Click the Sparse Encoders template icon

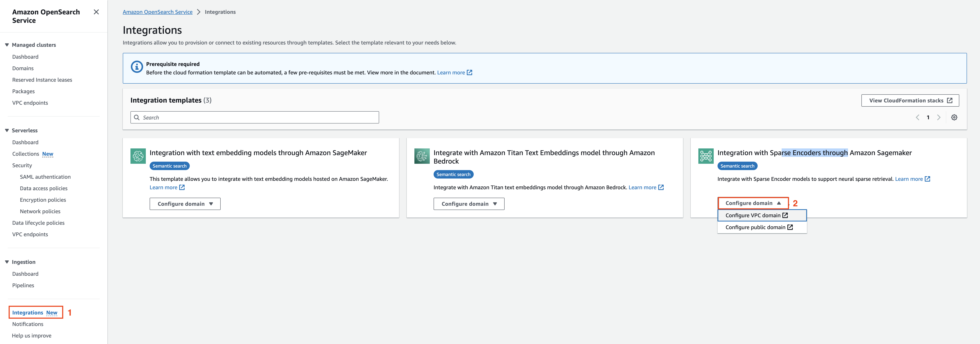706,156
